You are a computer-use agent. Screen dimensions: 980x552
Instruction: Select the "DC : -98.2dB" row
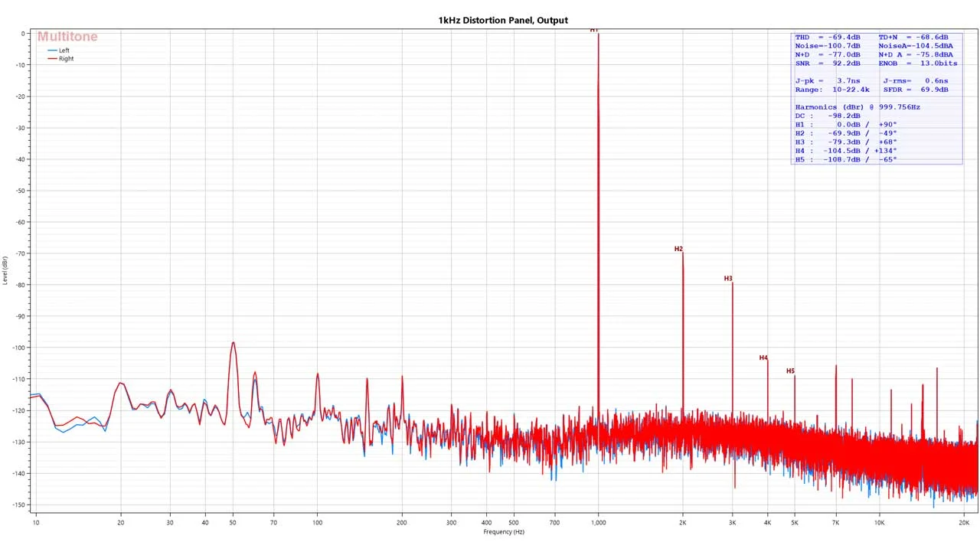828,116
